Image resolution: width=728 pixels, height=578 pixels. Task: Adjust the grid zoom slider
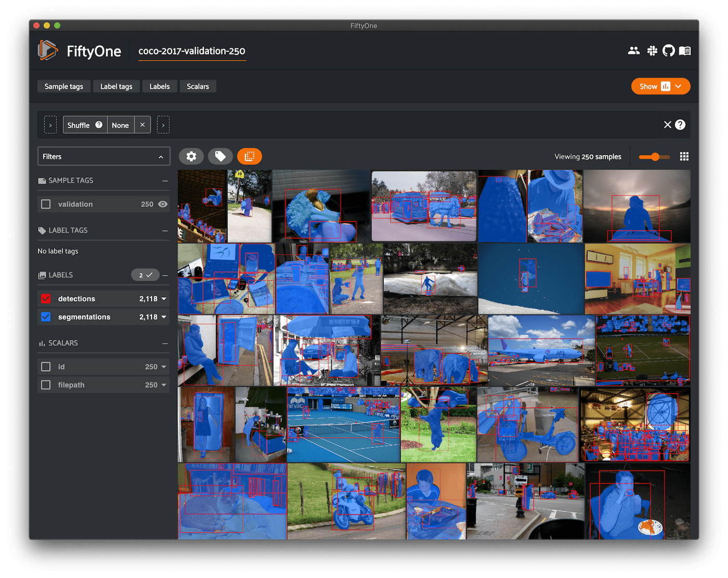coord(654,156)
